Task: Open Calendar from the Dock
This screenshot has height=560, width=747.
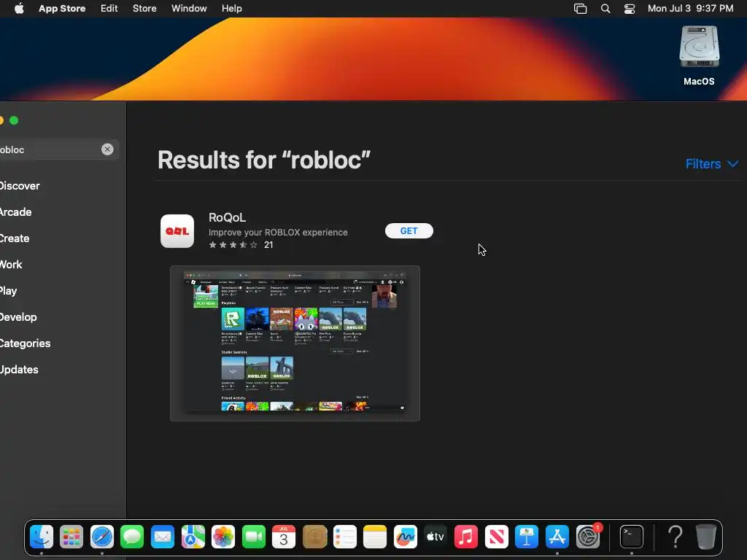Action: [x=284, y=537]
